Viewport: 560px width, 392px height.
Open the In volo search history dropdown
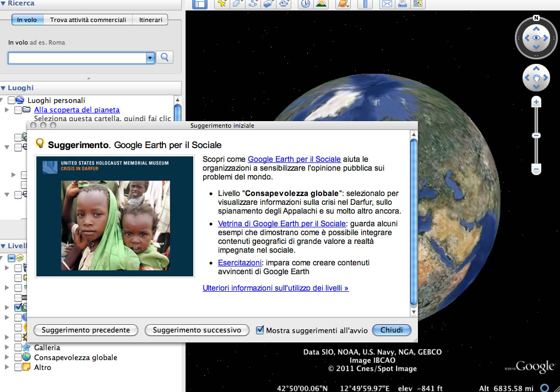150,58
